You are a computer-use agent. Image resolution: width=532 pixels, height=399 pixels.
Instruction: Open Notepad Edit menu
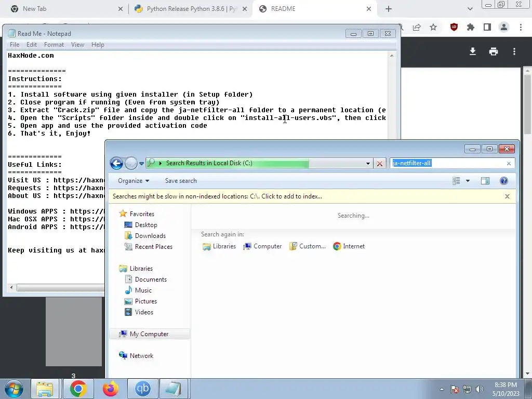[32, 45]
